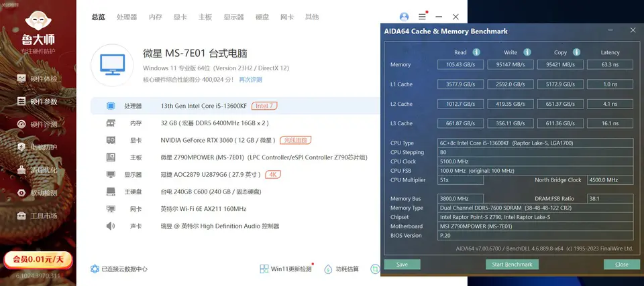Click the CPU Type field in AIDA64

[535, 143]
